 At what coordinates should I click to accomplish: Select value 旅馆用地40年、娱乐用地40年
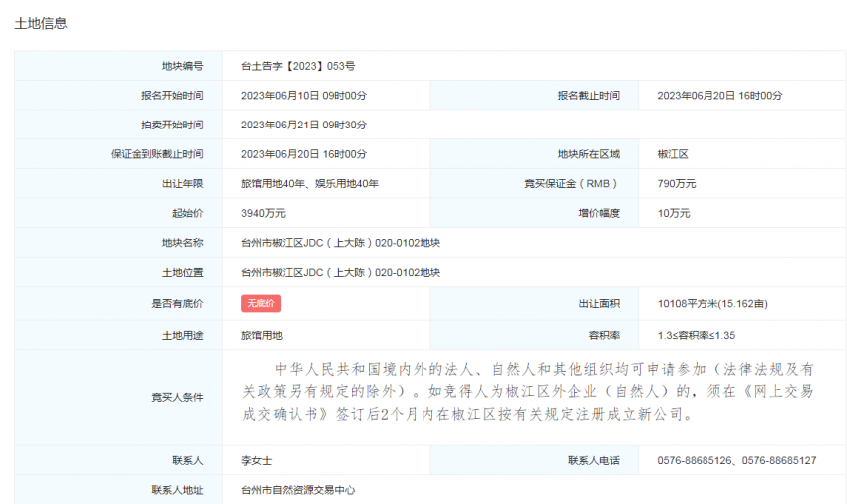coord(310,184)
